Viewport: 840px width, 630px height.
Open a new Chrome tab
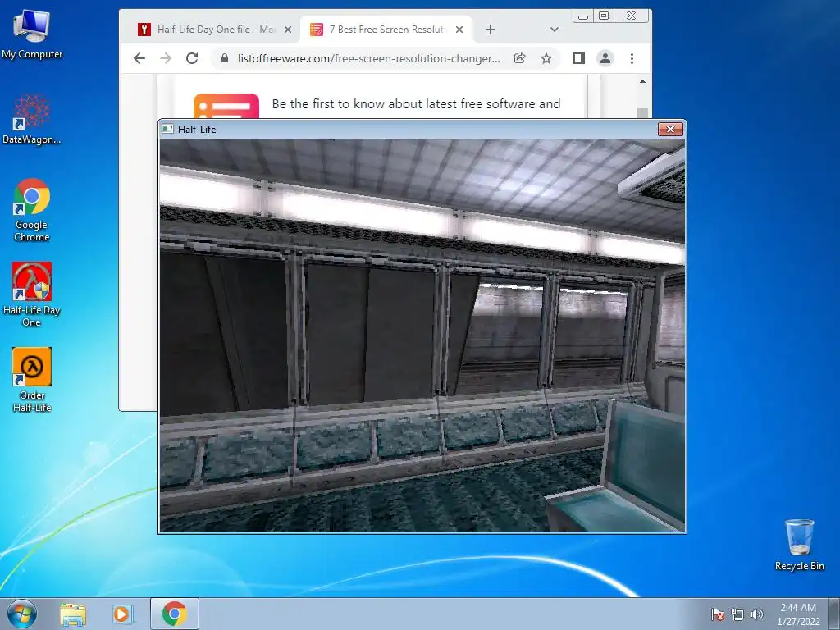(x=491, y=30)
